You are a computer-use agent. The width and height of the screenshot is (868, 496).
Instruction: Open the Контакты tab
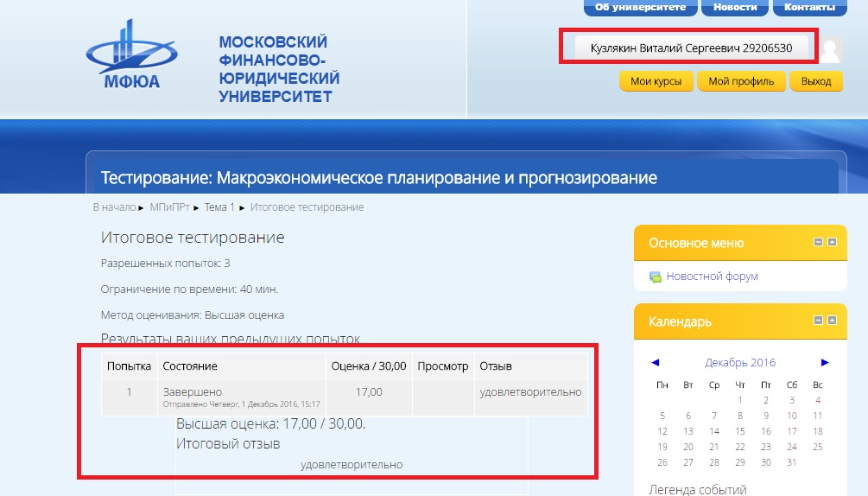(x=809, y=8)
